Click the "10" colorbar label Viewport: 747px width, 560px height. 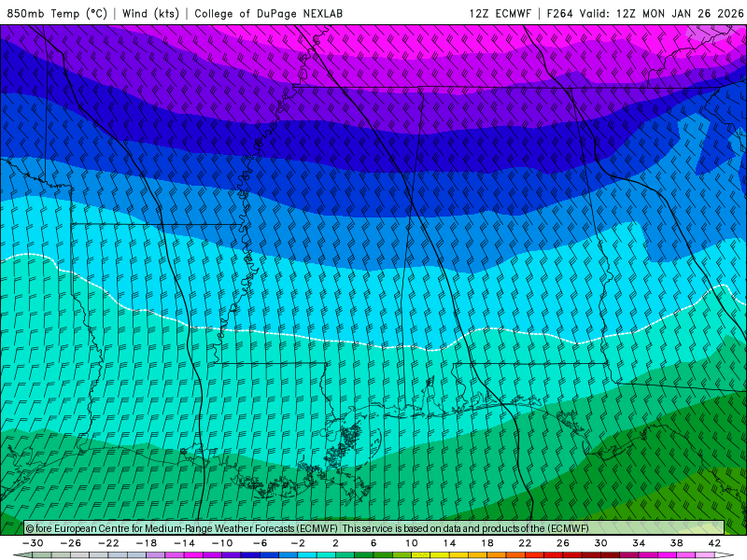click(412, 543)
